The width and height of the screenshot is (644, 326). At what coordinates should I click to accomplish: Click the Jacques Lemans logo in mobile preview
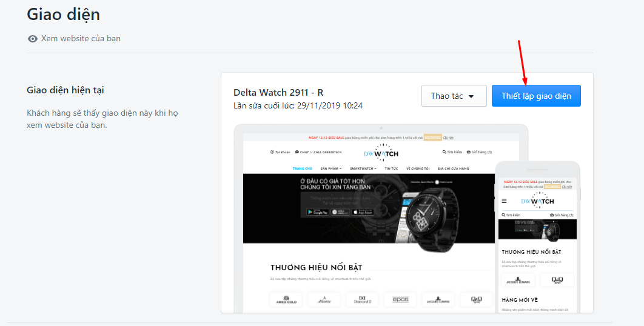click(518, 280)
